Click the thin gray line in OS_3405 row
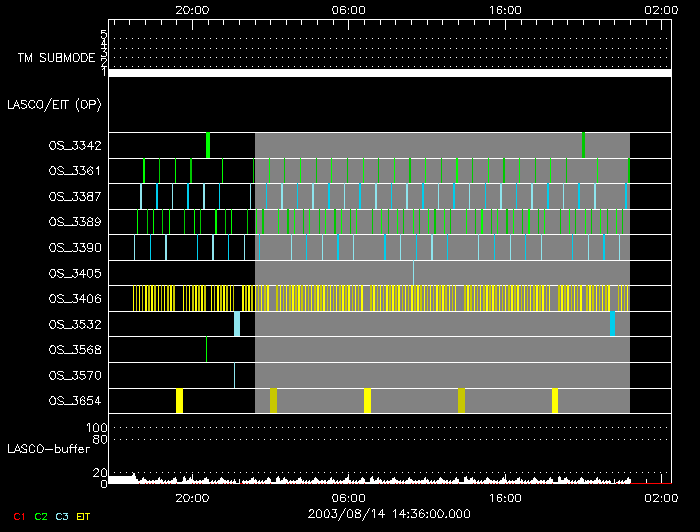Viewport: 700px width, 532px height. [414, 272]
